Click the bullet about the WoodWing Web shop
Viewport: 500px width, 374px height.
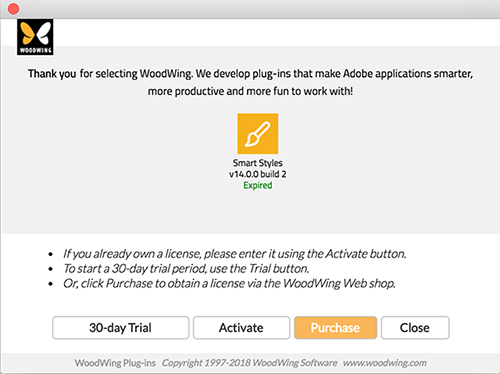point(229,284)
